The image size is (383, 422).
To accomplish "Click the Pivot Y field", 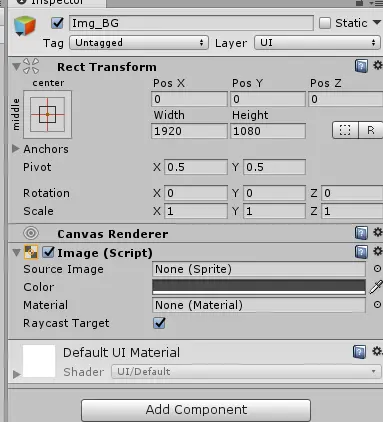I will (x=274, y=167).
